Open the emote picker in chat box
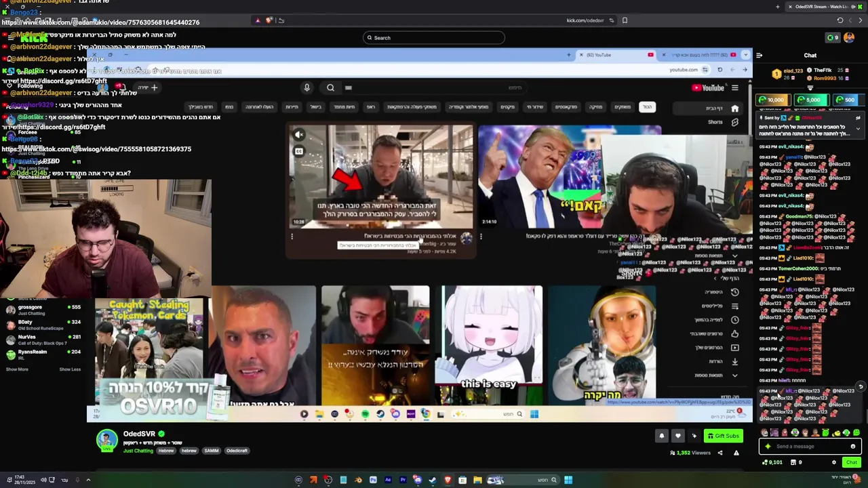This screenshot has width=868, height=488. 852,446
